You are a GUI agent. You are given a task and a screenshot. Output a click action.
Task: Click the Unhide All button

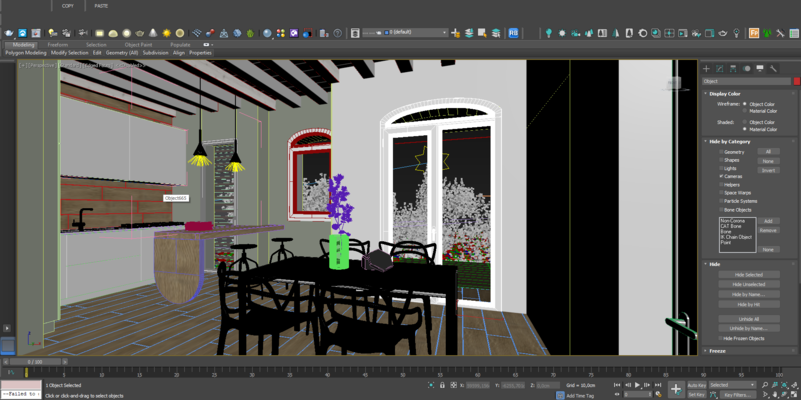[748, 319]
